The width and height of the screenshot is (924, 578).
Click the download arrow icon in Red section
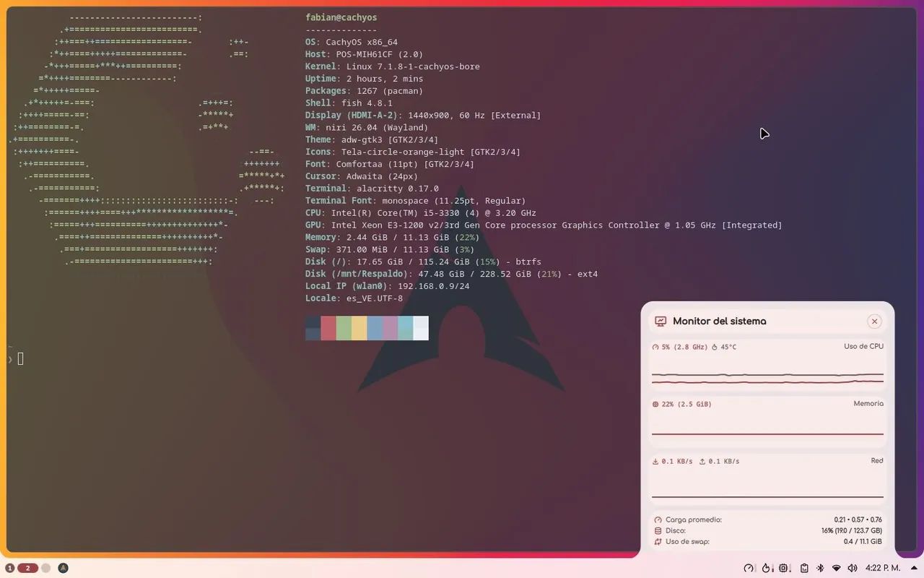click(x=655, y=462)
